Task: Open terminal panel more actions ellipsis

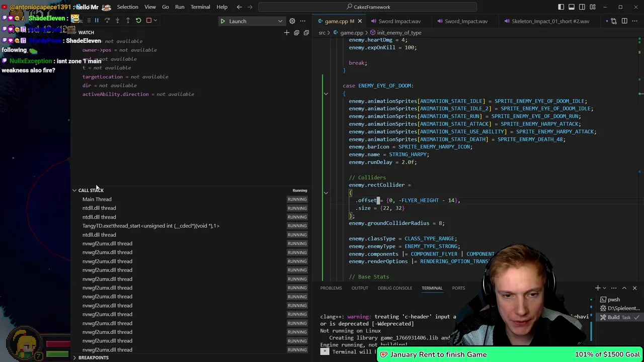Action: pyautogui.click(x=614, y=288)
